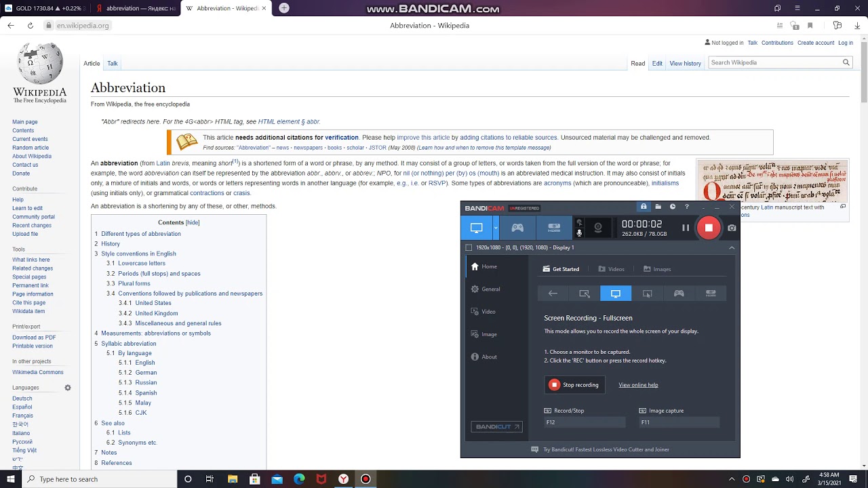The width and height of the screenshot is (868, 488).
Task: Open the Windows Start menu
Action: [11, 479]
